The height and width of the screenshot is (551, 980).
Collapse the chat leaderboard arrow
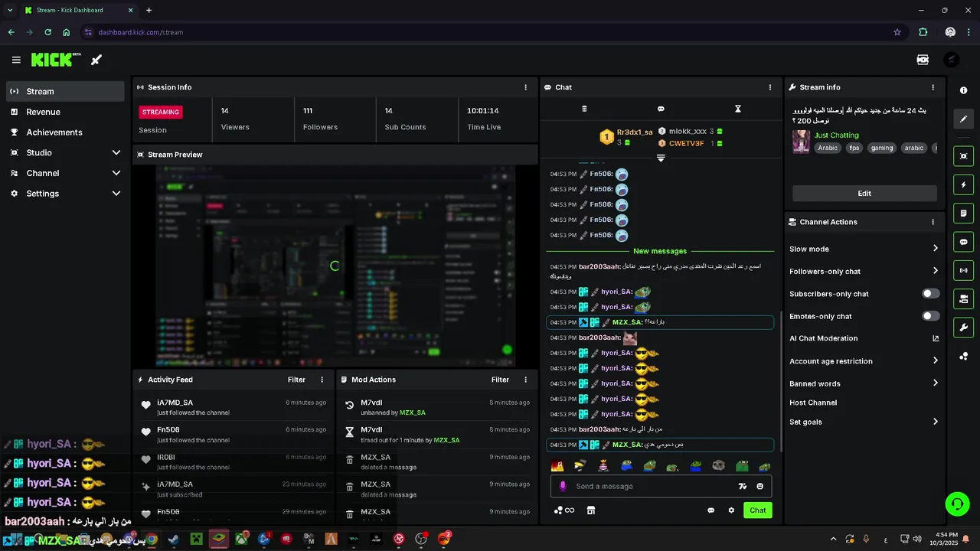point(661,158)
